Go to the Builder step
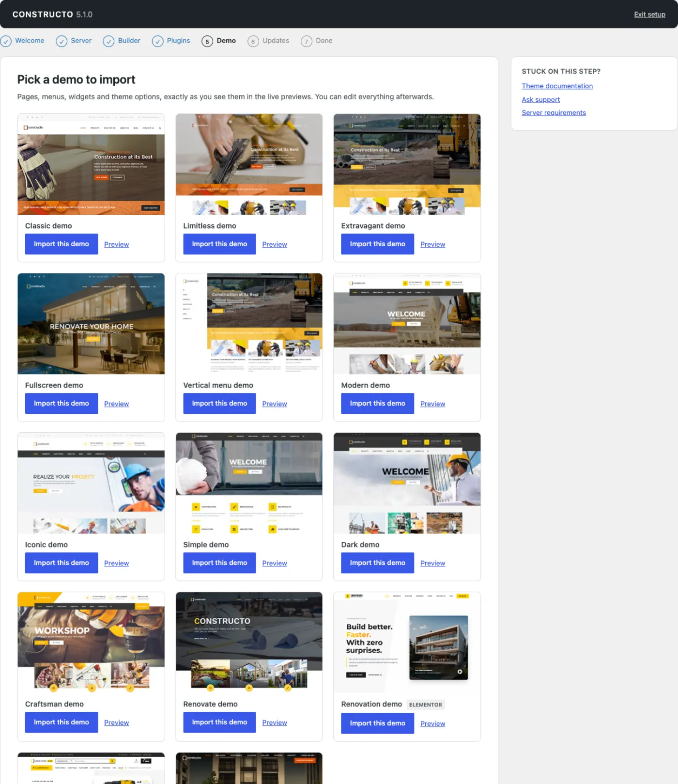 [x=129, y=41]
